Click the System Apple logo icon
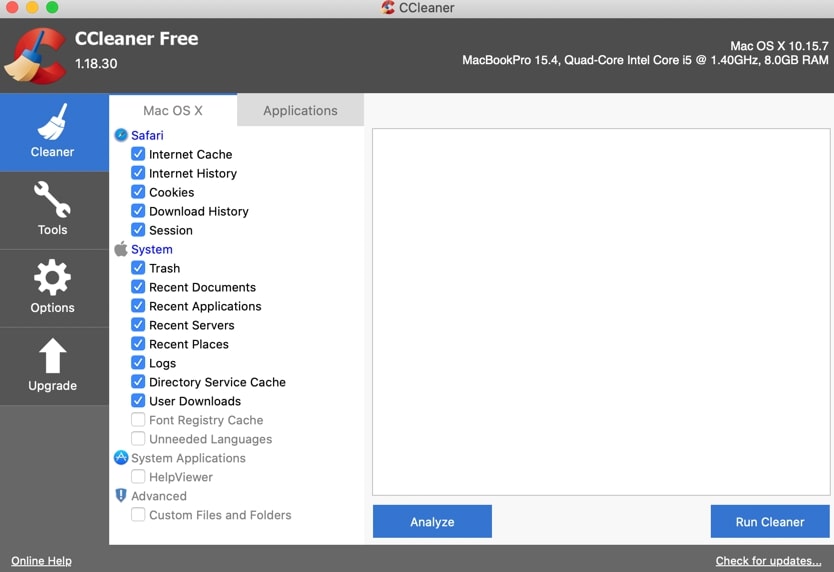The height and width of the screenshot is (572, 834). click(x=121, y=249)
